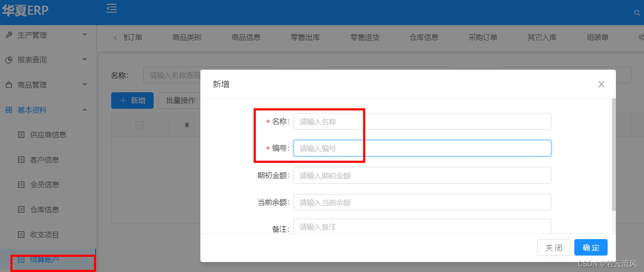The width and height of the screenshot is (644, 272).
Task: Switch to the 商品信息 tab
Action: coord(246,37)
